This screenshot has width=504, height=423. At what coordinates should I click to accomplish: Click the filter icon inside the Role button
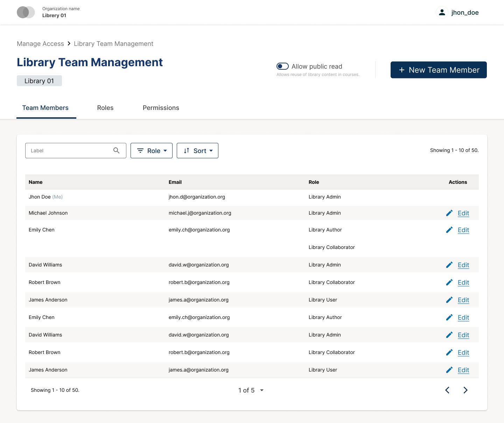point(140,151)
